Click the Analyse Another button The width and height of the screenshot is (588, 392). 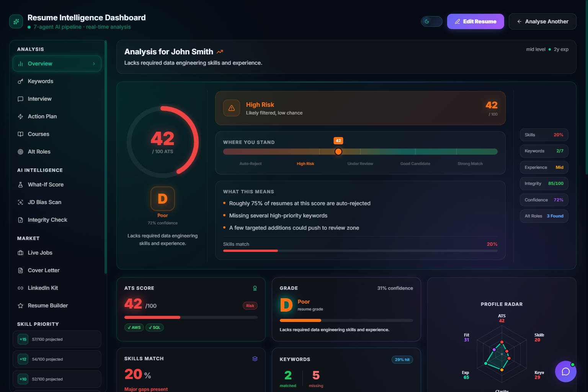pos(542,21)
